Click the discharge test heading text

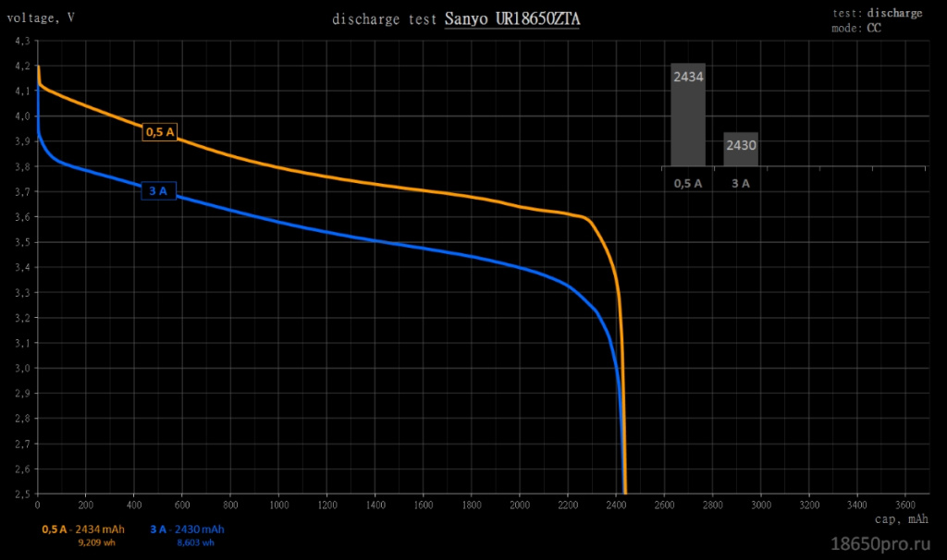point(383,19)
